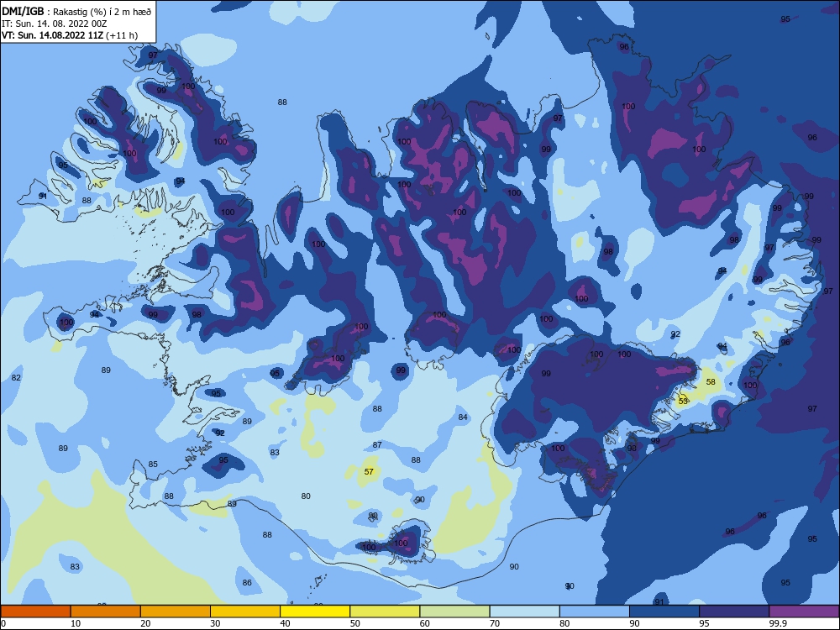840x630 pixels.
Task: Click the legend scale label '0'
Action: click(x=3, y=623)
